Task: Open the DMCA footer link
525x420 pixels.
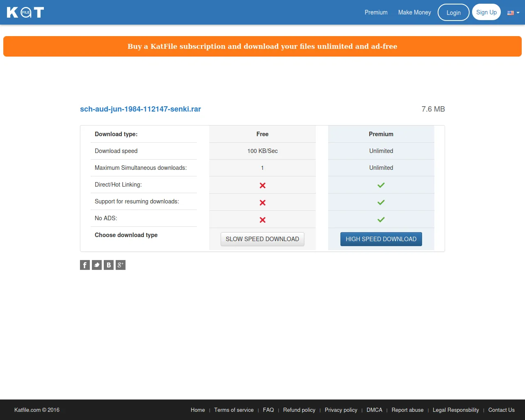Action: click(x=374, y=410)
